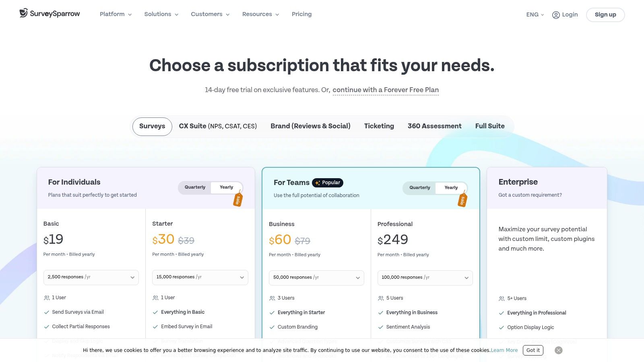Viewport: 644px width, 362px height.
Task: Click the users icon beside 5+ Users
Action: pos(502,299)
